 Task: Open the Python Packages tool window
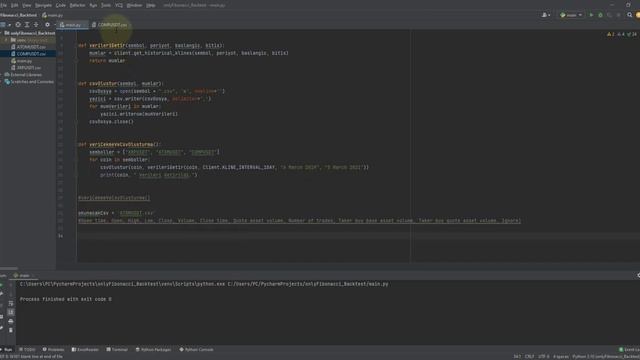tap(153, 350)
